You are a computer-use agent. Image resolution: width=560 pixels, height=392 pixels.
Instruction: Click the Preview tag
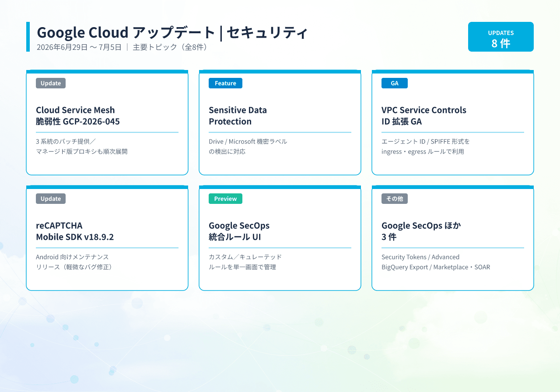coord(225,199)
